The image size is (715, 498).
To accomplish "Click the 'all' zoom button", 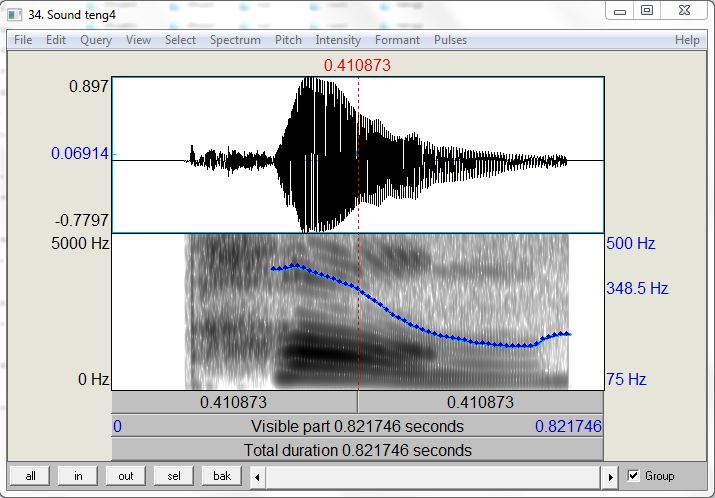I will 30,476.
